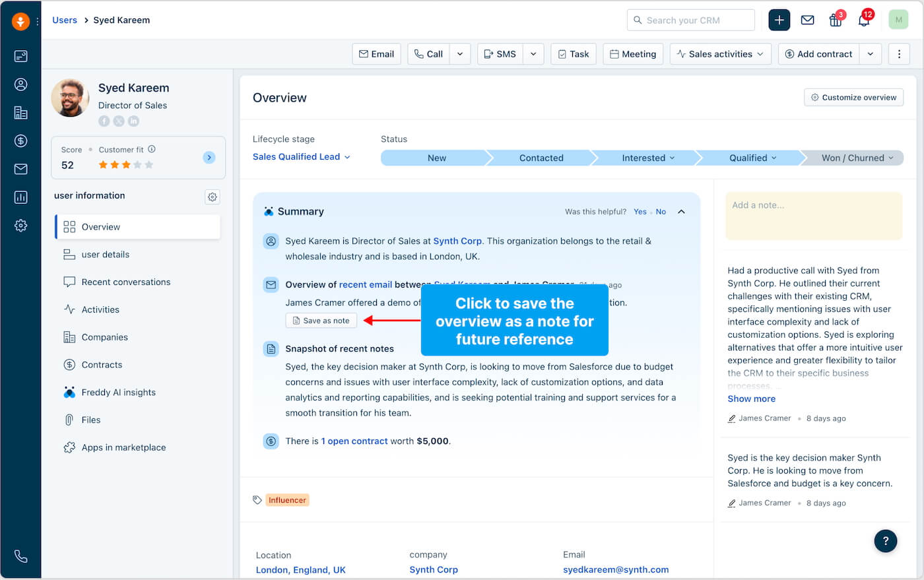Click the phone icon in left sidebar

click(21, 556)
